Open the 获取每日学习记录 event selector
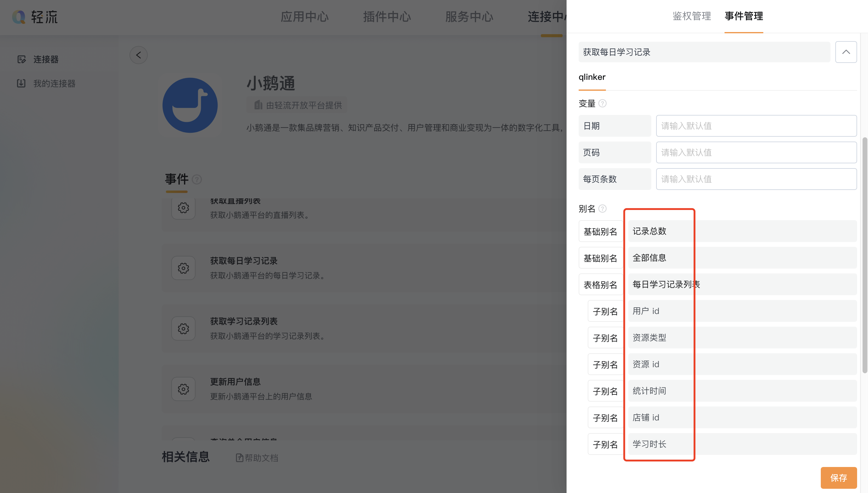Screen dimensions: 868x493 tap(704, 52)
